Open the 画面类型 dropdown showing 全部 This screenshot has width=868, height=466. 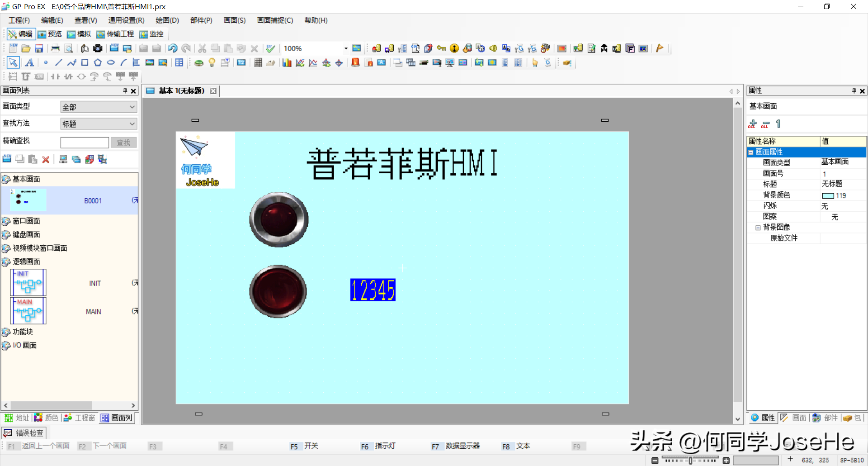[99, 107]
